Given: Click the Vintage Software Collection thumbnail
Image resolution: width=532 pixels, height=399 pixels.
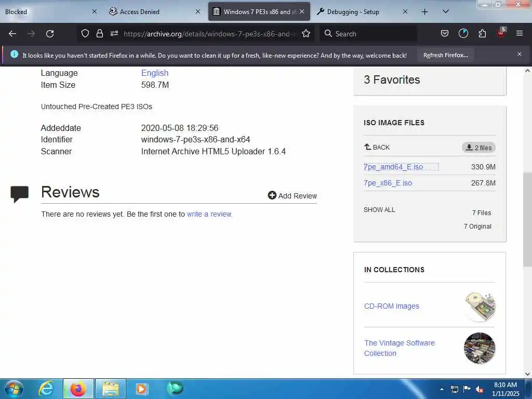Looking at the screenshot, I should pyautogui.click(x=480, y=348).
